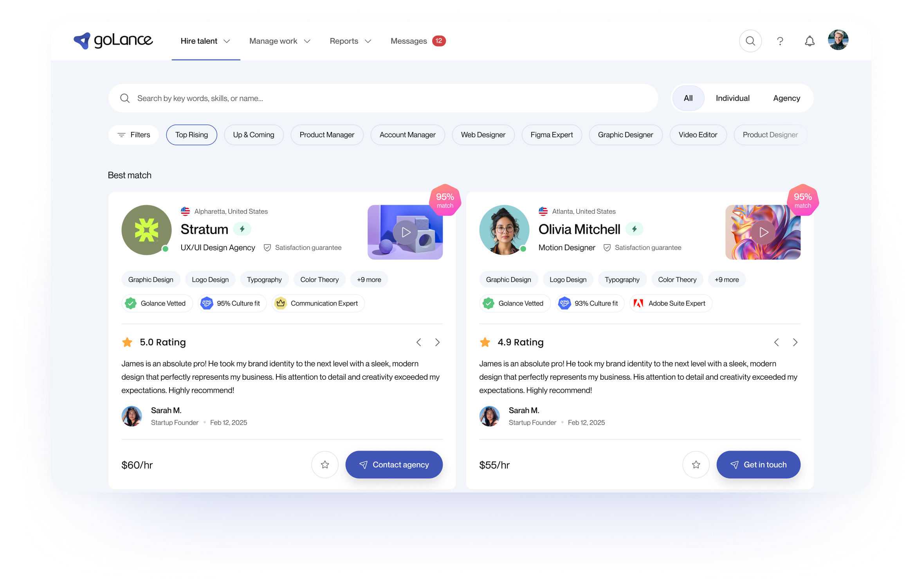The image size is (923, 588).
Task: Open help via question mark icon
Action: point(780,41)
